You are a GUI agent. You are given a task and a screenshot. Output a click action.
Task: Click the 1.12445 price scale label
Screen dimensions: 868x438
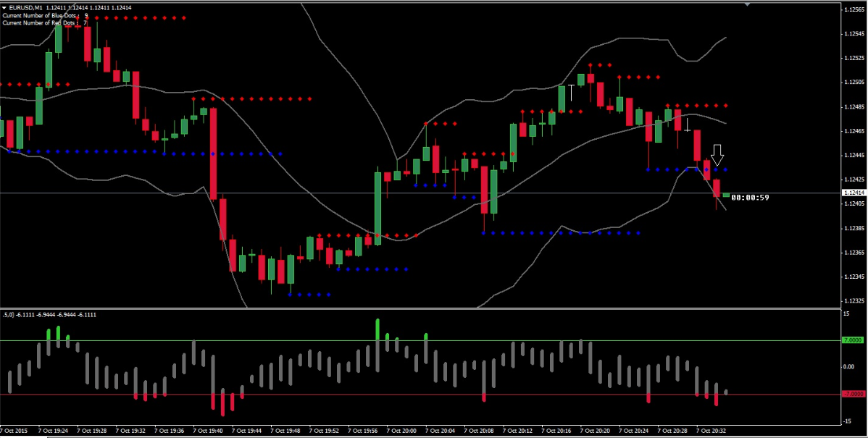point(854,156)
